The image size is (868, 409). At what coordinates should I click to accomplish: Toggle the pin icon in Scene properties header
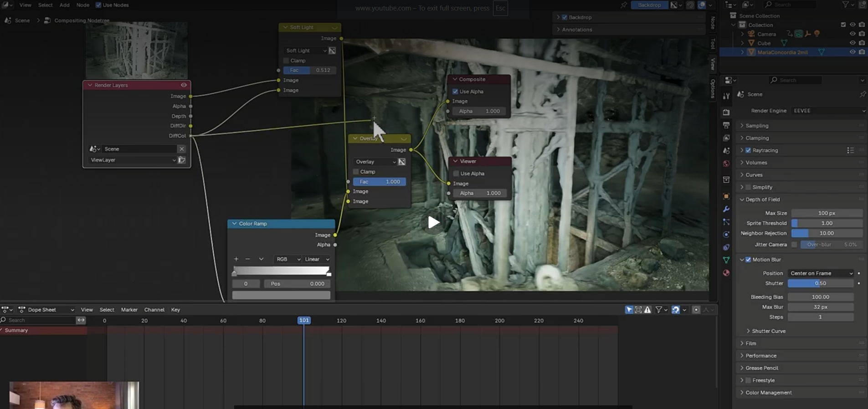tap(863, 94)
